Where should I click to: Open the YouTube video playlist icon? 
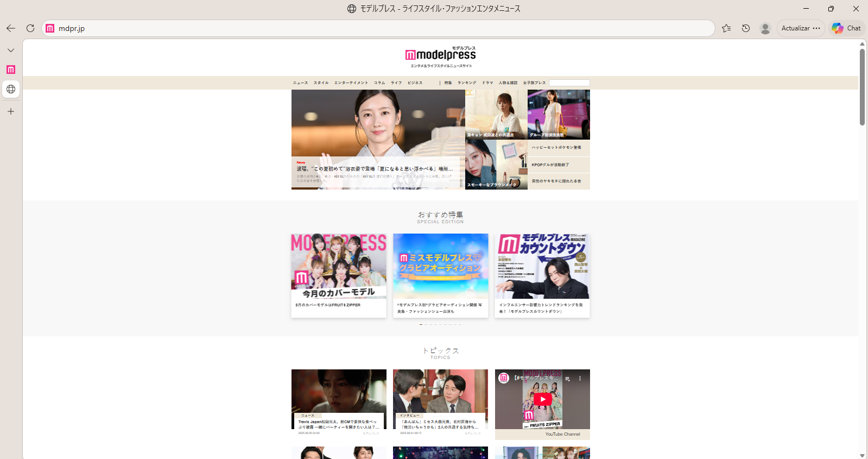568,379
